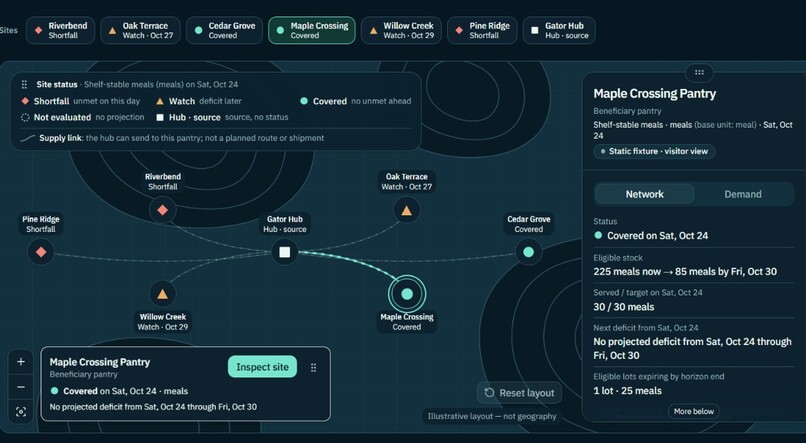Click the Maple Crossing Pantry card title
The width and height of the screenshot is (806, 443).
click(100, 362)
